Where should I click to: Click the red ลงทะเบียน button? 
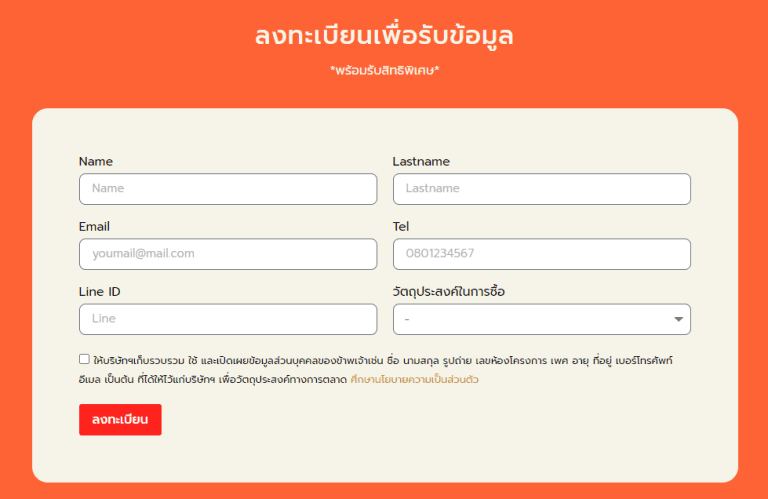120,420
